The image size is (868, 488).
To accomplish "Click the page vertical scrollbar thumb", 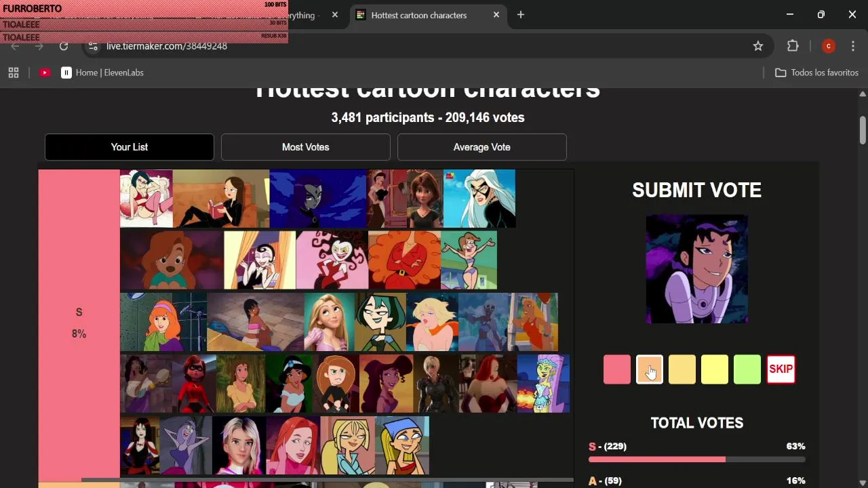I will click(863, 130).
